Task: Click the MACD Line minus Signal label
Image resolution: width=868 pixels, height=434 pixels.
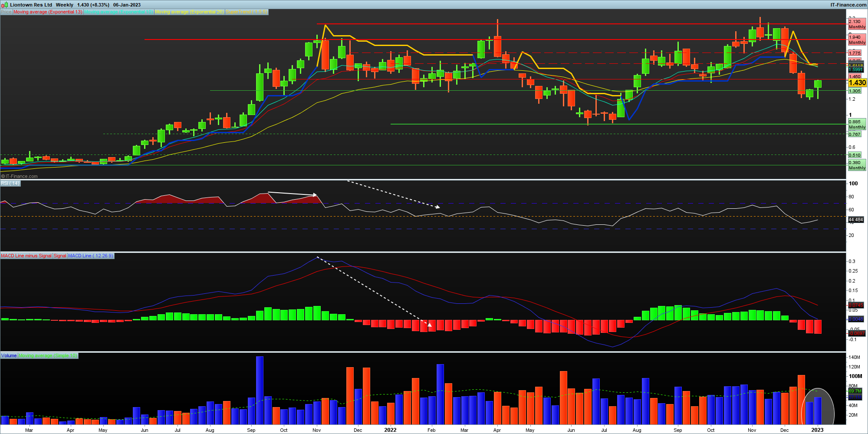Action: 26,256
